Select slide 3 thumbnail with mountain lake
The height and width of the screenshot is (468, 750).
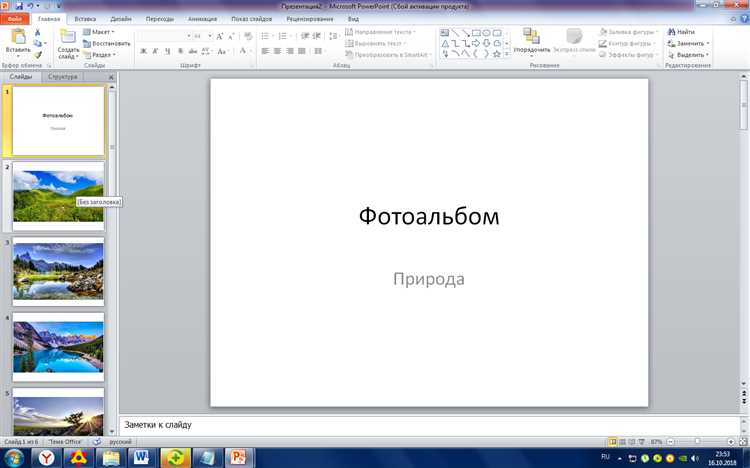[58, 270]
